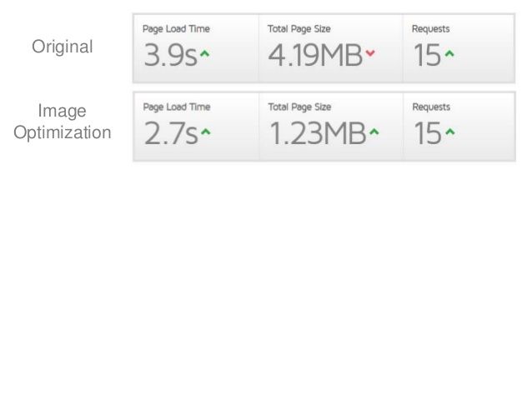532x399 pixels.
Task: Select the "Image Optimization" row label
Action: click(x=63, y=121)
